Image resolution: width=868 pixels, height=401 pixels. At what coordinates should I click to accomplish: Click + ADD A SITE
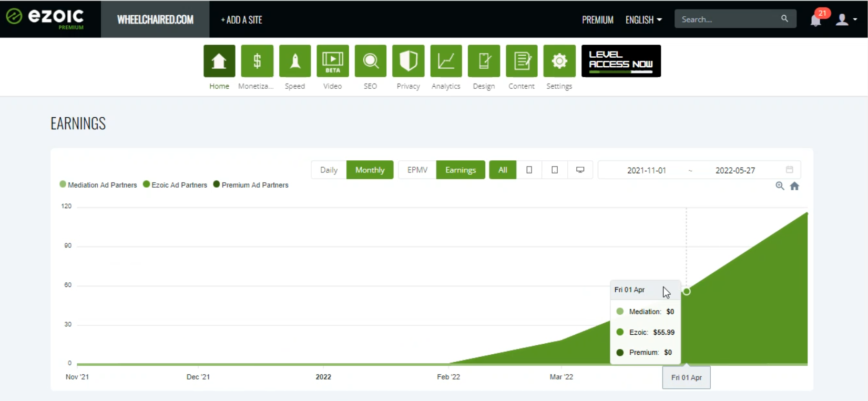pos(241,19)
